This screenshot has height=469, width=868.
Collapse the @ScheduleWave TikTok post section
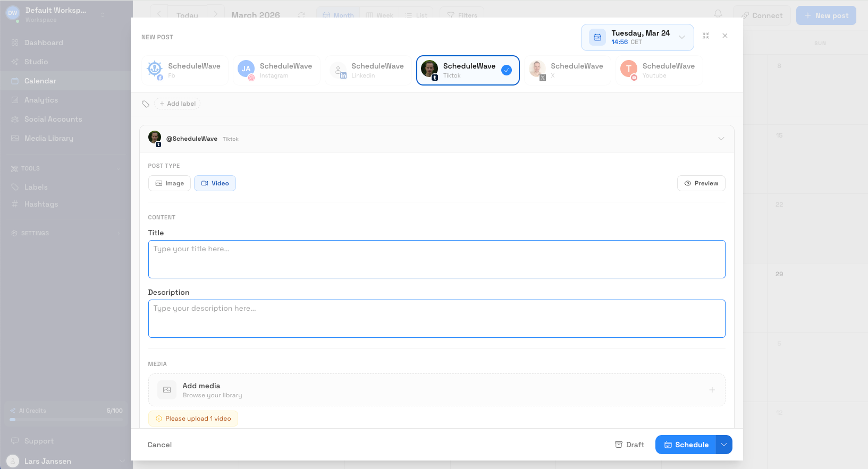click(x=721, y=139)
